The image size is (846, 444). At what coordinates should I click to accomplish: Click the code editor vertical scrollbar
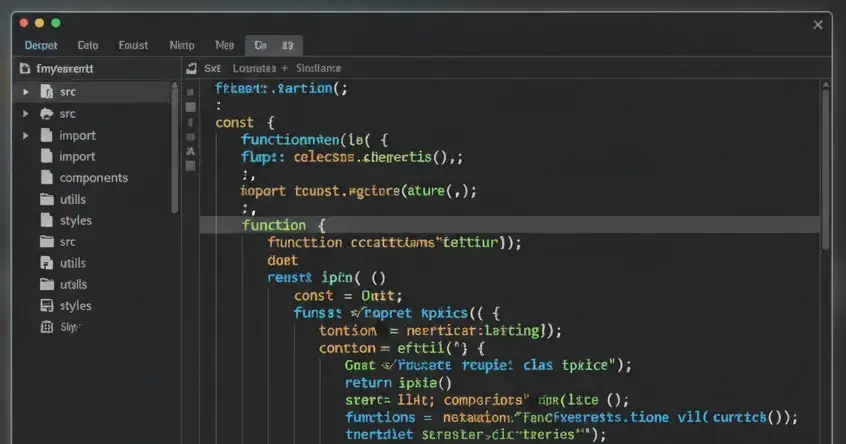click(x=825, y=169)
